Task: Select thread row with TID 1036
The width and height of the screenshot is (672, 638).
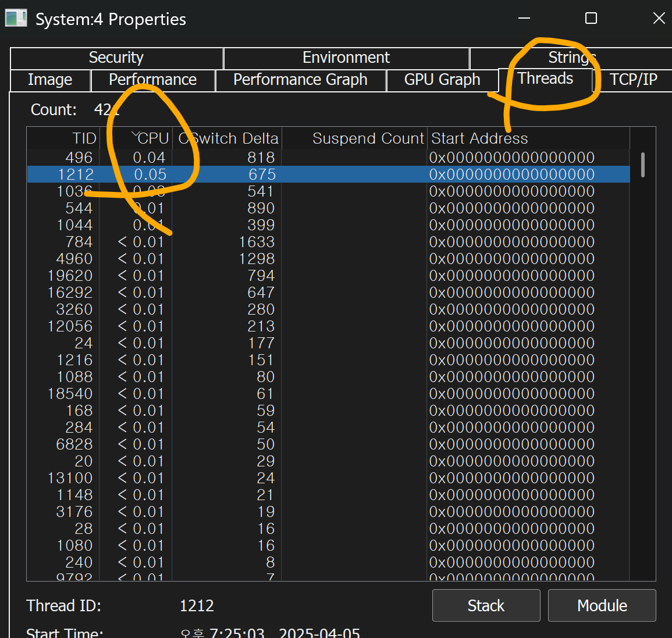Action: click(x=328, y=191)
